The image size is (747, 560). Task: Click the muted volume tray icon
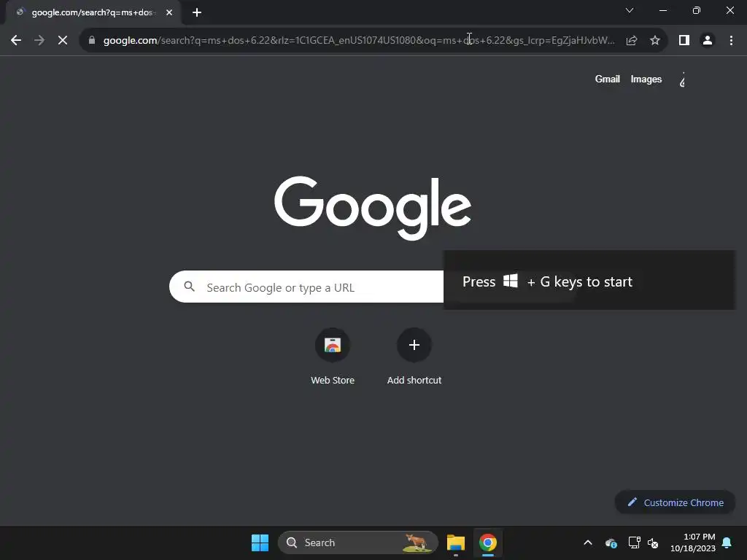[x=653, y=542]
